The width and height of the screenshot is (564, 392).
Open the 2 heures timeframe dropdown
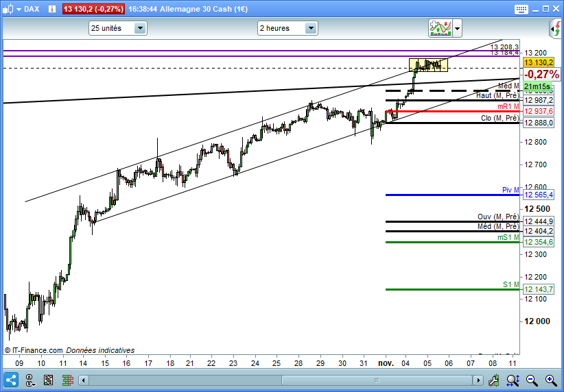[287, 28]
